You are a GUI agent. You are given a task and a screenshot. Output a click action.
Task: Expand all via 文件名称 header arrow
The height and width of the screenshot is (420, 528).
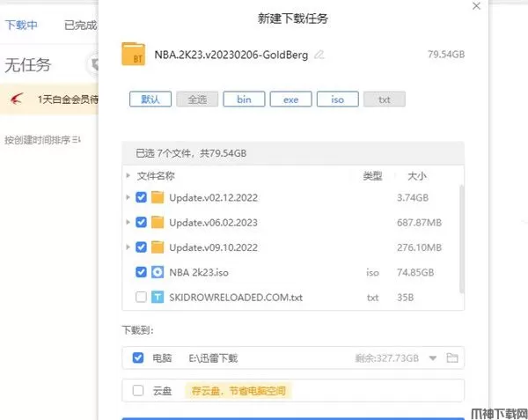coord(128,175)
